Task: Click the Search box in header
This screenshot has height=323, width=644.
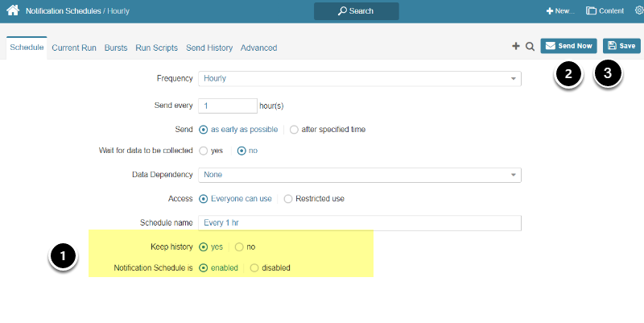Action: [356, 11]
